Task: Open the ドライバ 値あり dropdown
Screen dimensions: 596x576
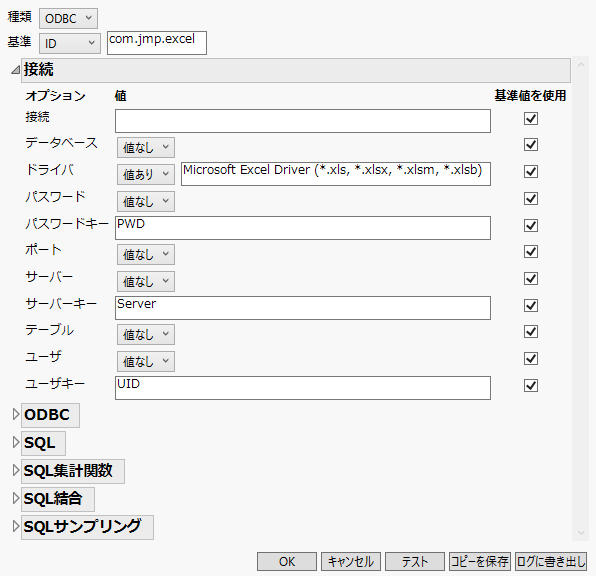Action: coord(146,175)
